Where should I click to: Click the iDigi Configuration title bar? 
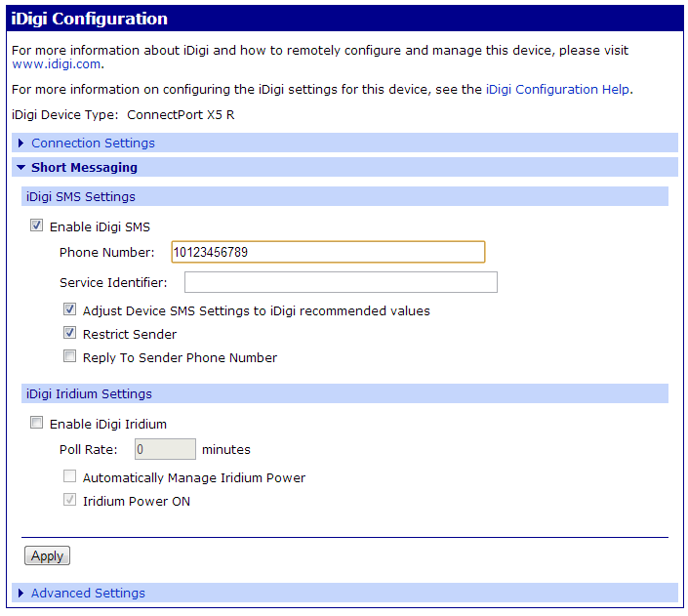click(x=344, y=19)
